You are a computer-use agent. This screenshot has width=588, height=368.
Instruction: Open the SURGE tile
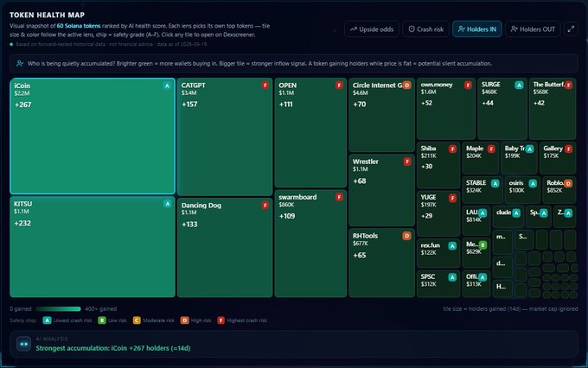click(502, 109)
